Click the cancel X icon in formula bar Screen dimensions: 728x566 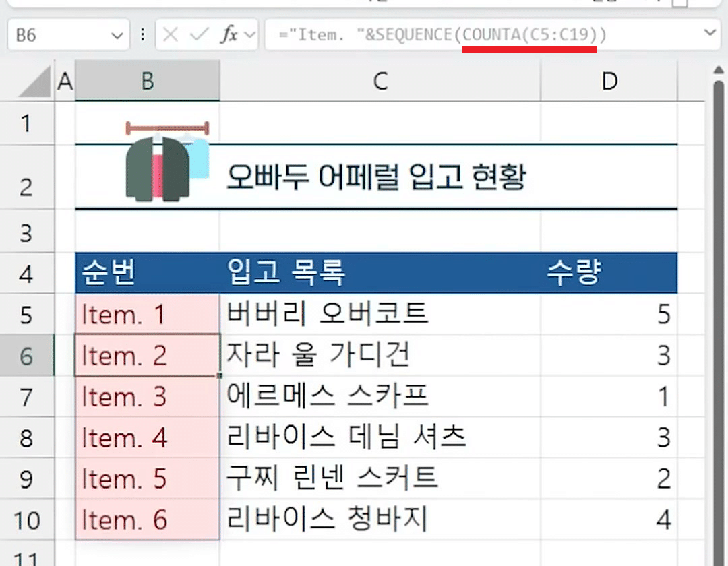coord(171,34)
